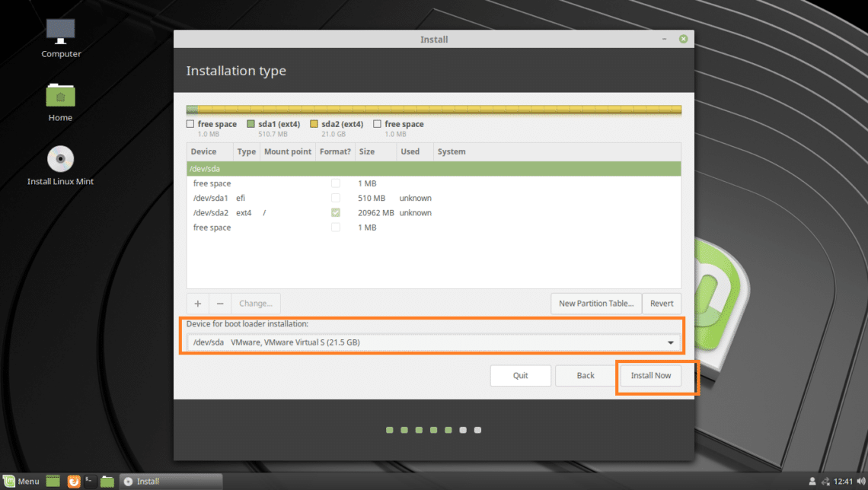
Task: Click the Install Now button
Action: [x=651, y=375]
